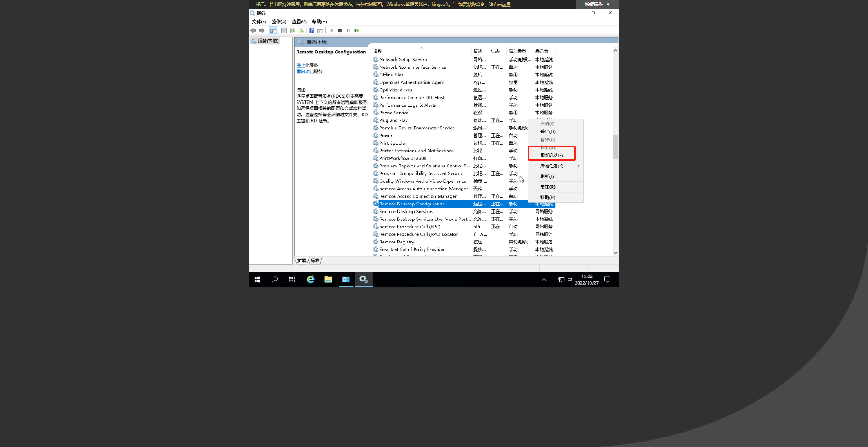Open the 按键操作 dropdown at top
The image size is (868, 447).
click(x=597, y=5)
